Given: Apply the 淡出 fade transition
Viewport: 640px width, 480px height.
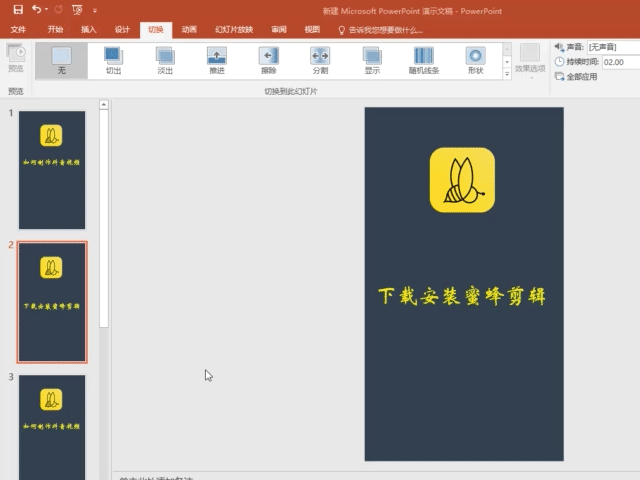Looking at the screenshot, I should point(165,61).
